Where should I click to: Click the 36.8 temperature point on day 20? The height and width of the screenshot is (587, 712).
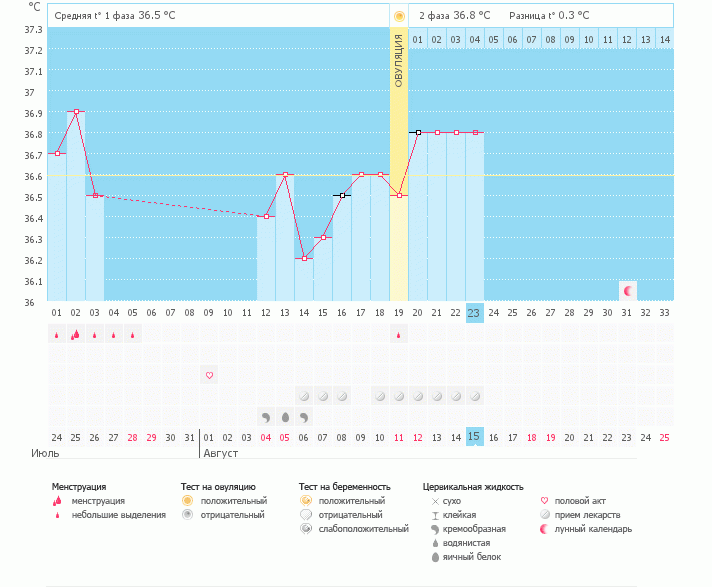tap(418, 132)
